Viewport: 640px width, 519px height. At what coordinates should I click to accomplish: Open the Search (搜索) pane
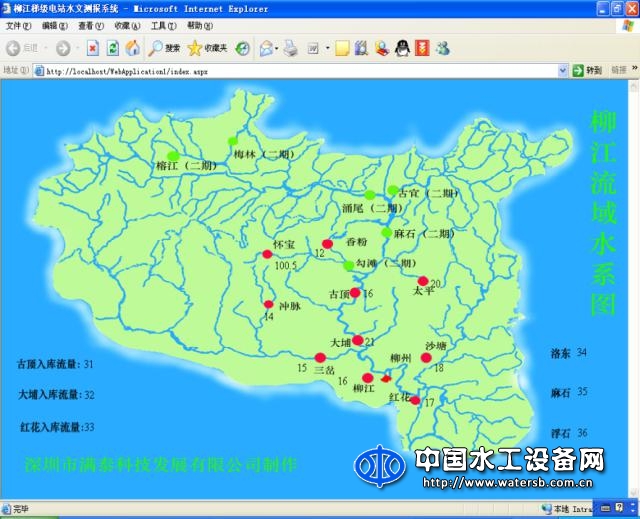164,48
